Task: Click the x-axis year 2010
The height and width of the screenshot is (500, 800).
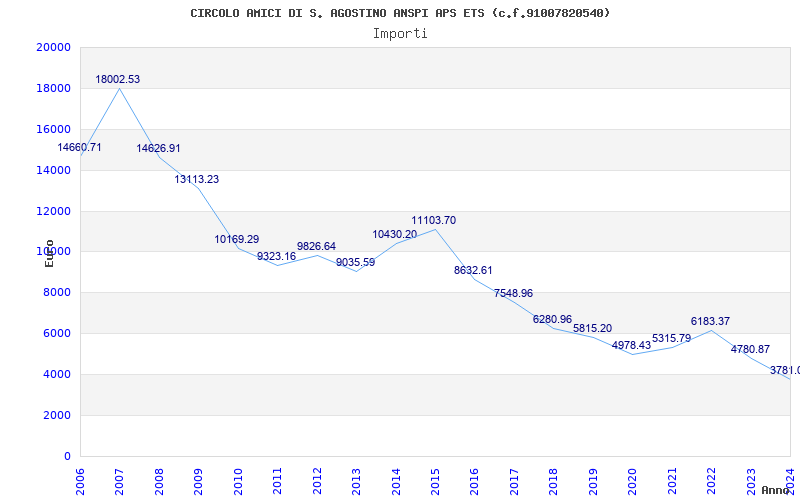Action: [x=238, y=481]
